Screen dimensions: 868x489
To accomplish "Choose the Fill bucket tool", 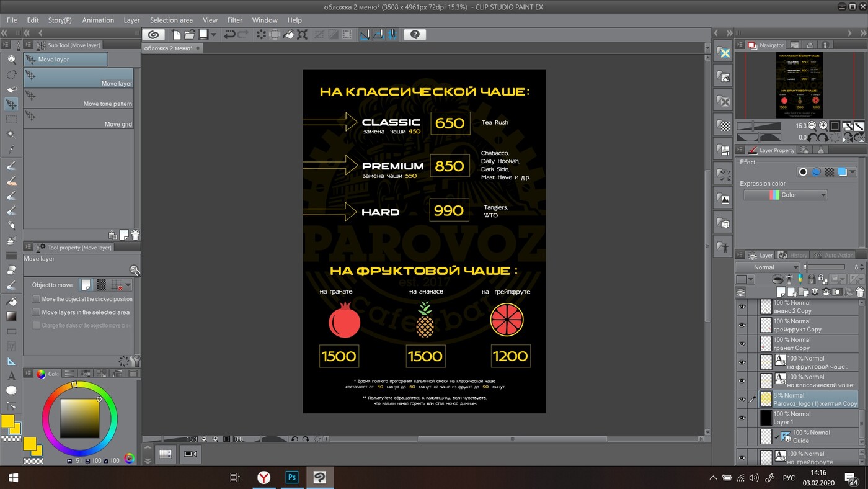I will [11, 302].
